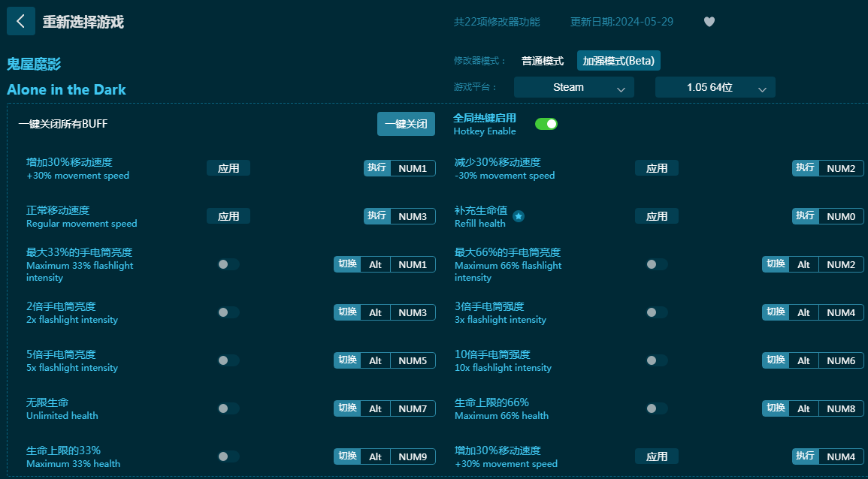Click NUM4 key for bottom +30% movement speed
This screenshot has width=868, height=479.
pyautogui.click(x=841, y=457)
